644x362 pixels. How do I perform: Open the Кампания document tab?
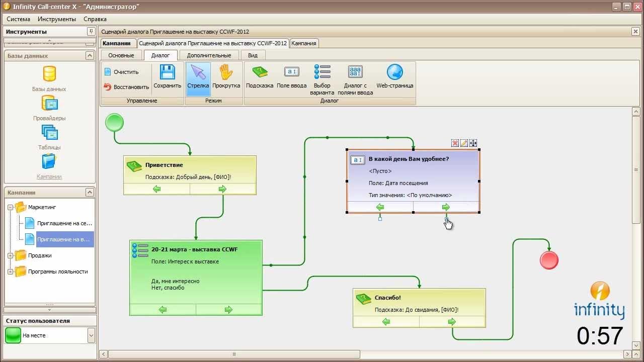point(304,43)
